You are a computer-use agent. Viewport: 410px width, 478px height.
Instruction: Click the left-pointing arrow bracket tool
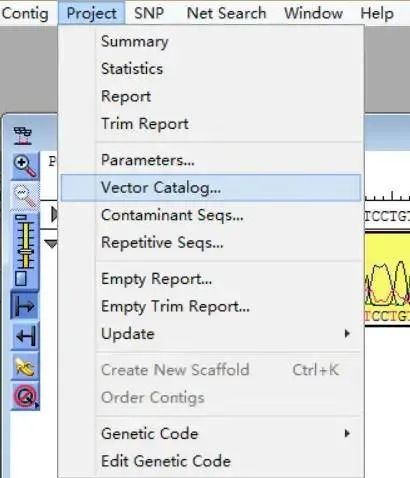pyautogui.click(x=25, y=336)
